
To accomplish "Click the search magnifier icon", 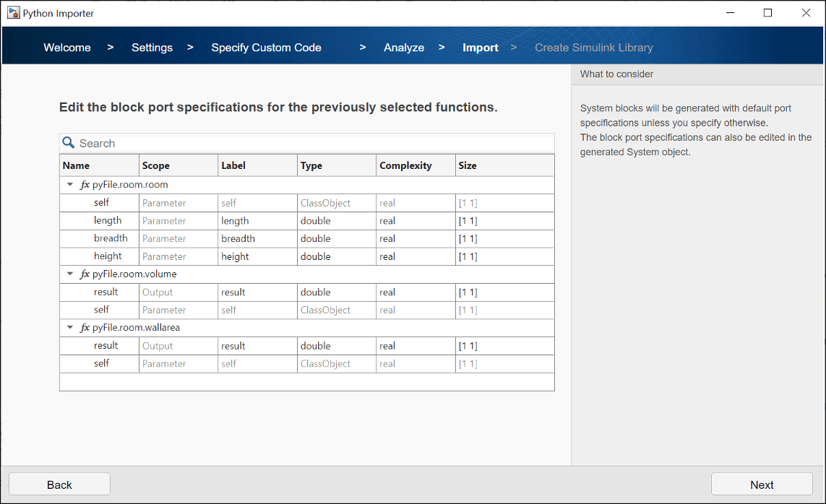I will tap(69, 142).
